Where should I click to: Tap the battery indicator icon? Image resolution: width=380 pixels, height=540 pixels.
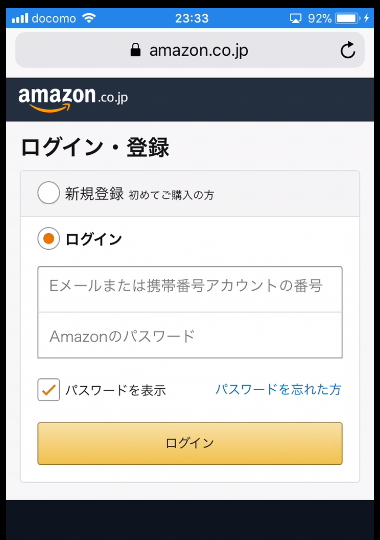[x=348, y=18]
